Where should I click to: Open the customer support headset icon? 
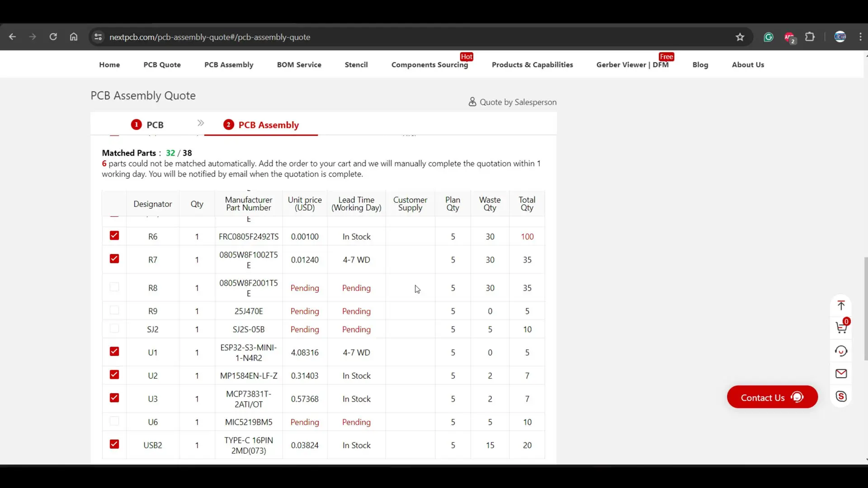pos(841,351)
